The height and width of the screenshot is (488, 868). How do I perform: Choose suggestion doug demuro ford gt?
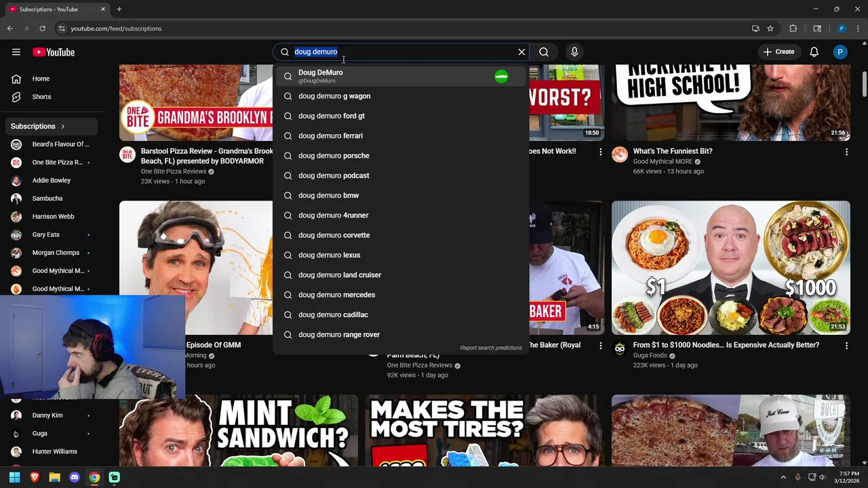click(400, 116)
